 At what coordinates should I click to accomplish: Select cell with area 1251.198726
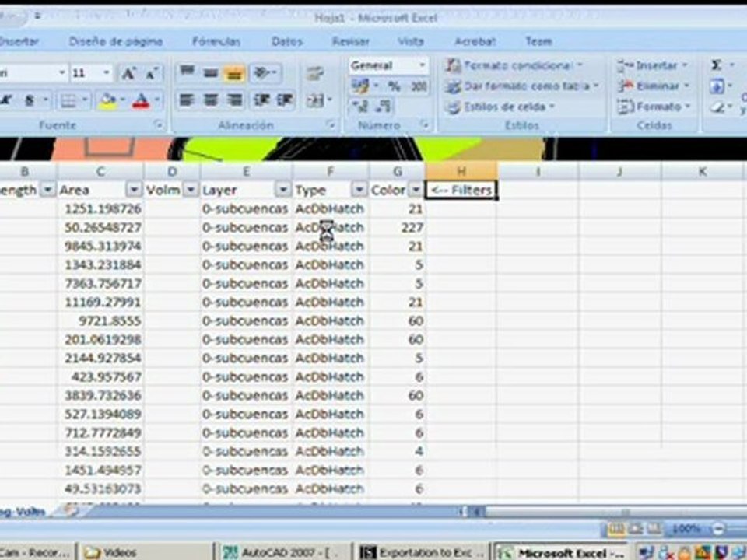(x=100, y=208)
